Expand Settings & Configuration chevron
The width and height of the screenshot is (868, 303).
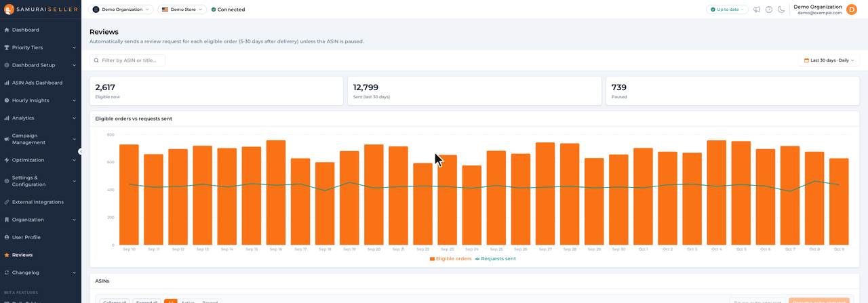click(74, 181)
